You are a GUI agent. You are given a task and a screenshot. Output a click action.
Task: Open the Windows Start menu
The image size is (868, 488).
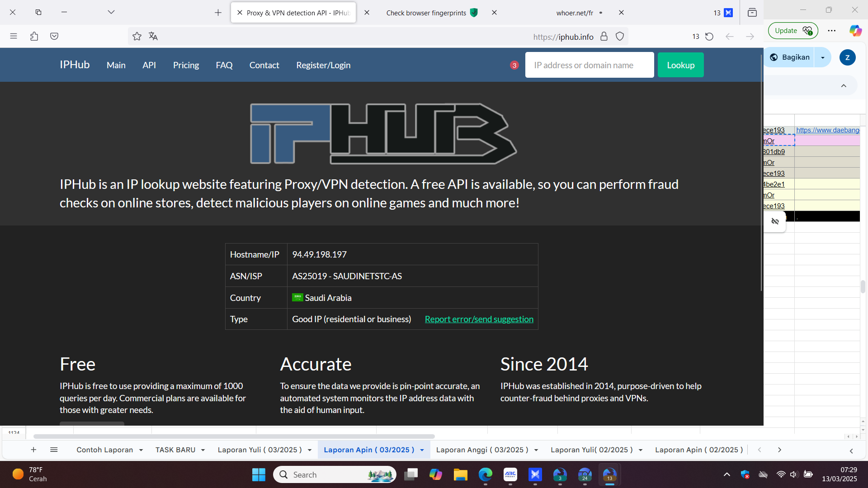pyautogui.click(x=259, y=474)
